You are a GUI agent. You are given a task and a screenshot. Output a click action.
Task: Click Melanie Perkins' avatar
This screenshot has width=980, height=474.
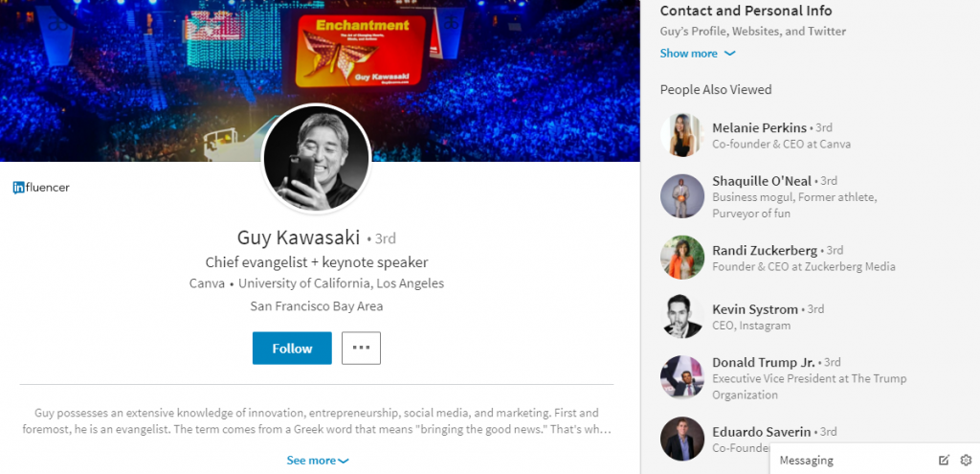[x=682, y=135]
